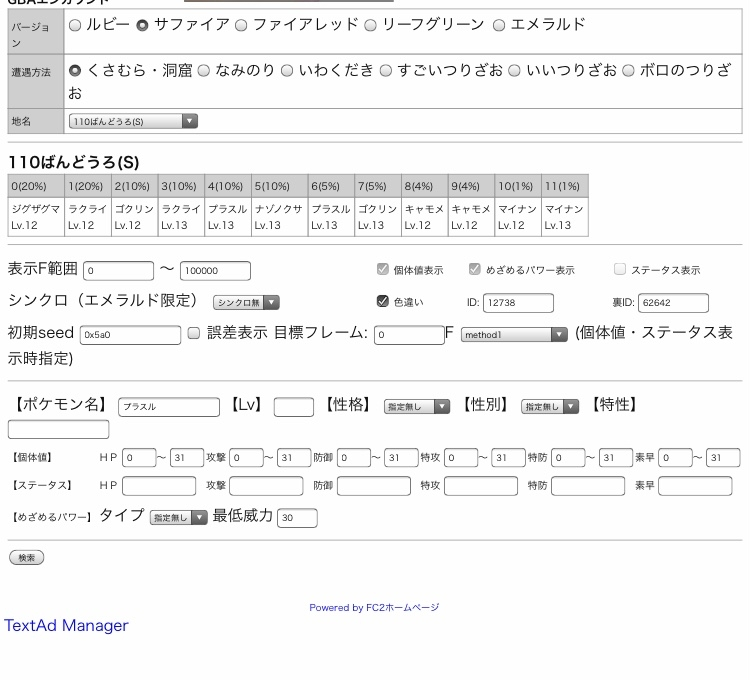Toggle the めざめるパワー表示 checkbox
Screen dimensions: 750x680
coord(474,269)
